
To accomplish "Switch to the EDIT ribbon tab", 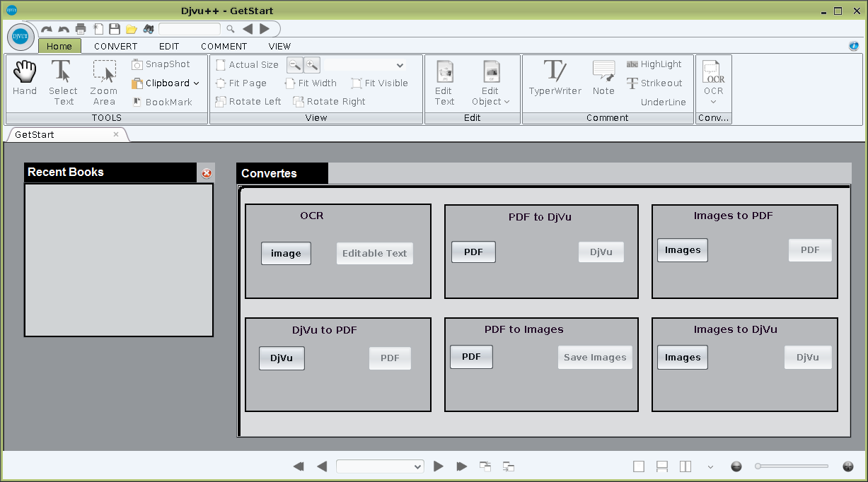I will [169, 46].
